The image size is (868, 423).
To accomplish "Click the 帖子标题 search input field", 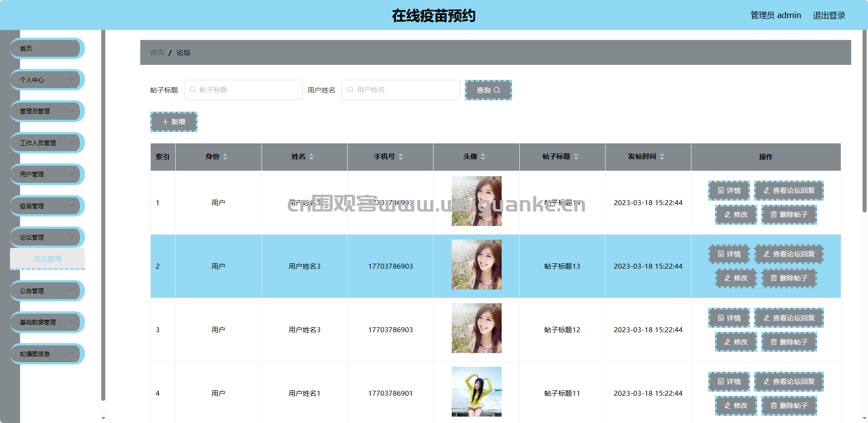I will (x=243, y=90).
